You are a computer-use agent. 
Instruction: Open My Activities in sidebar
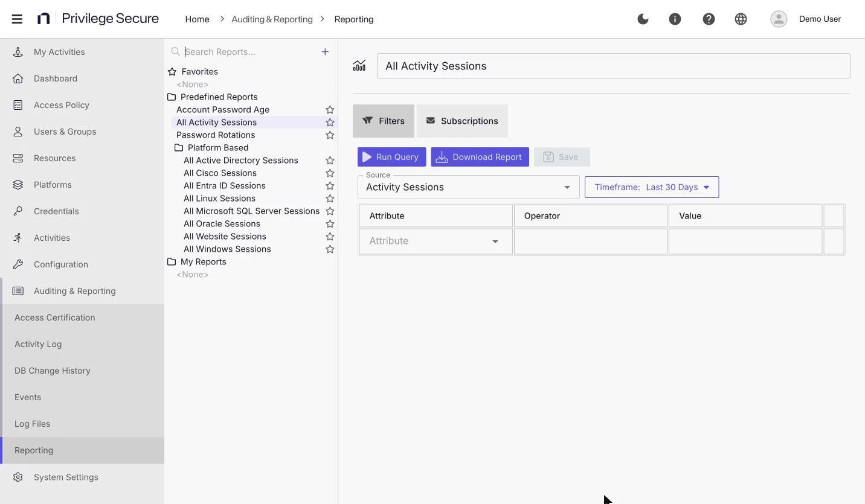point(82,52)
